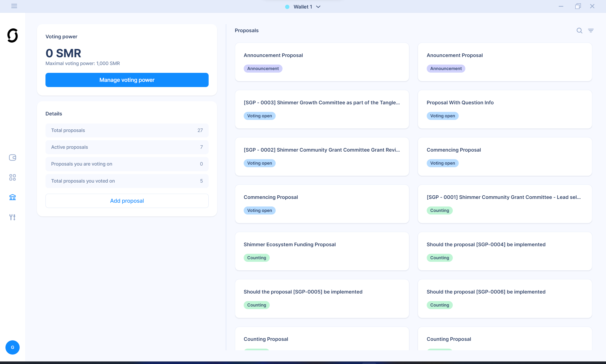Screen dimensions: 606x364
Task: Select the Counting tag on Shimmer Ecosystem Funding Proposal
Action: tap(257, 258)
